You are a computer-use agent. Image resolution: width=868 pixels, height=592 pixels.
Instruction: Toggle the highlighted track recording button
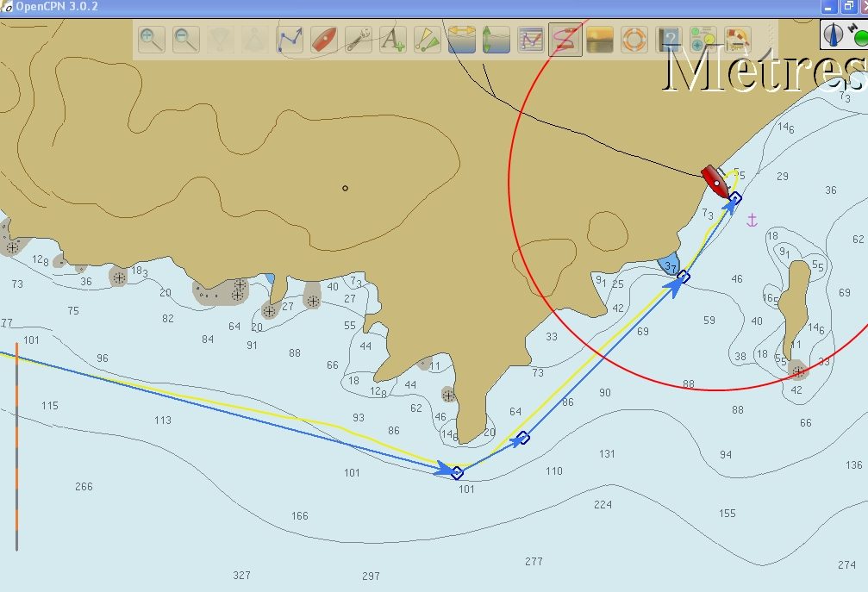565,40
